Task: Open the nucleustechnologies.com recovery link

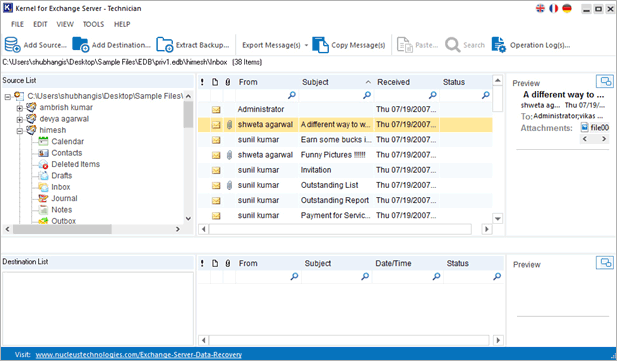Action: [139, 355]
